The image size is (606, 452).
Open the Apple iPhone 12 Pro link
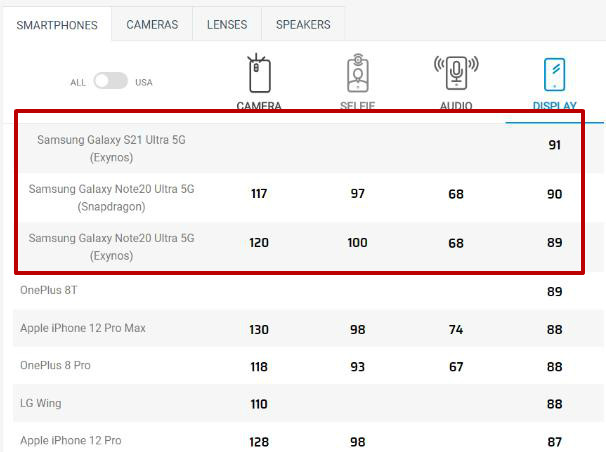71,440
